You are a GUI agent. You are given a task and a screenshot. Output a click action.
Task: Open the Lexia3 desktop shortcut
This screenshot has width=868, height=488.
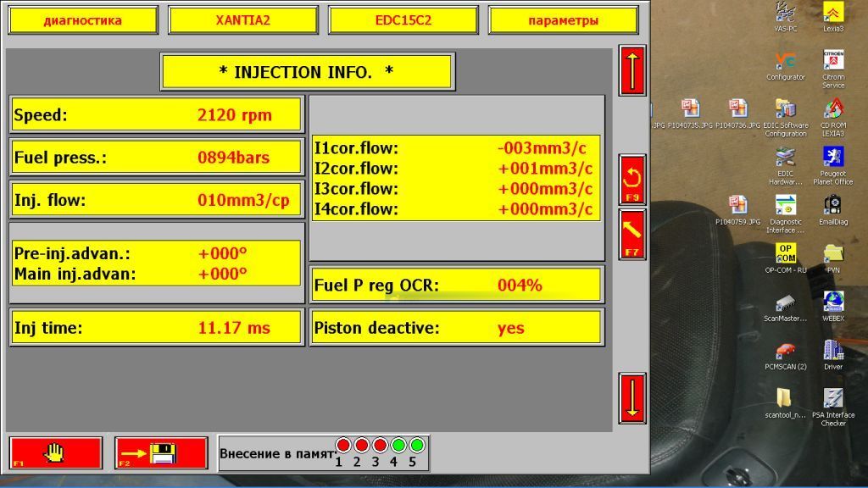(833, 17)
